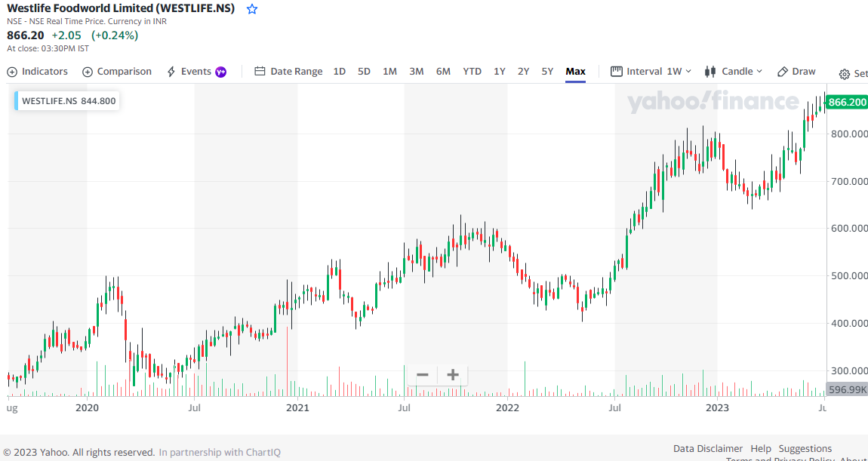Select the 1M time range
Viewport: 868px width, 461px height.
point(389,72)
